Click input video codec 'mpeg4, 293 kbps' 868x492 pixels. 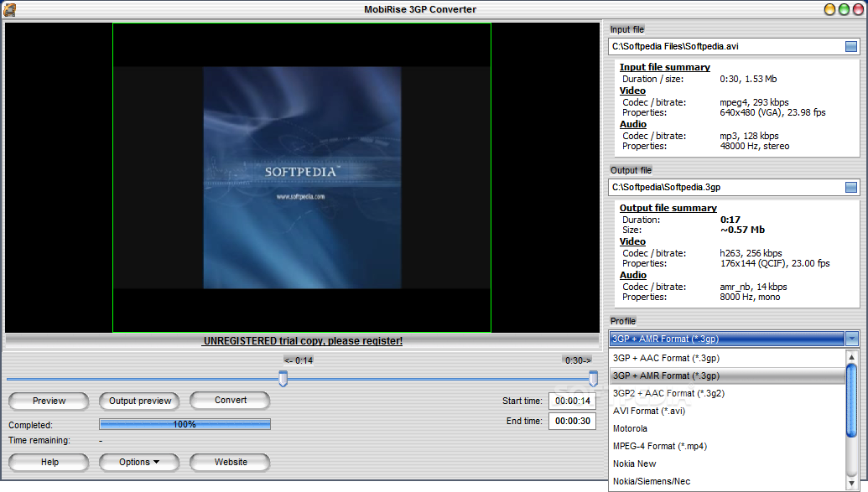click(754, 102)
